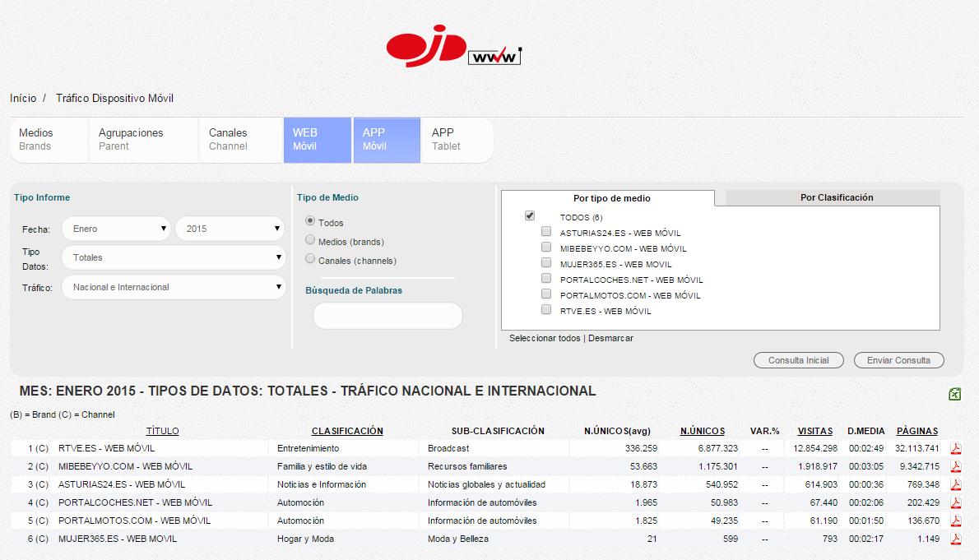Open PDF report for ASTURIAS24.ES row
This screenshot has height=560, width=979.
[x=956, y=484]
